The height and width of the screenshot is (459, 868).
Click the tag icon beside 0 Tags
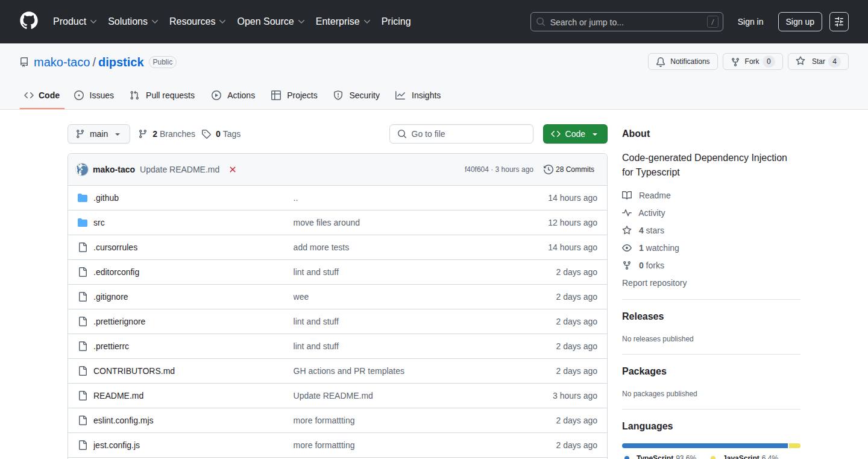[206, 134]
